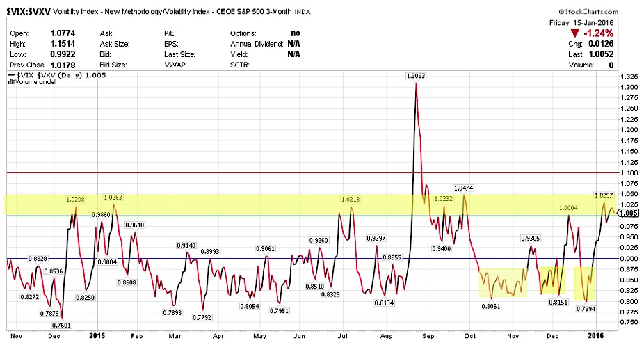Screen dimensions: 644x345
Task: Click the $VIX:$VXV ticker symbol title
Action: point(29,12)
